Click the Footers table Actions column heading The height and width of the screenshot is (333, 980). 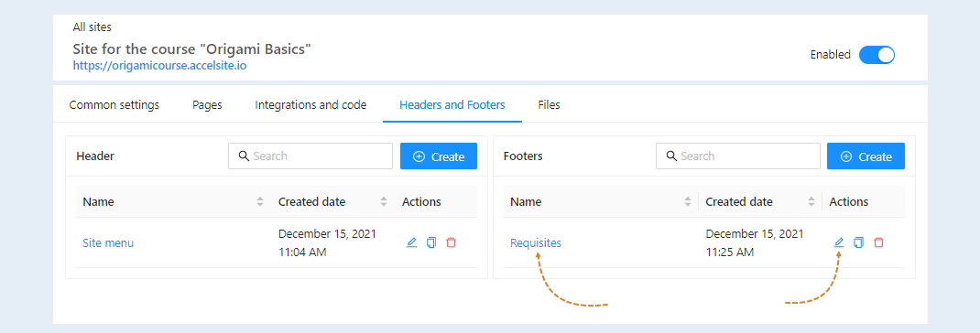coord(849,202)
